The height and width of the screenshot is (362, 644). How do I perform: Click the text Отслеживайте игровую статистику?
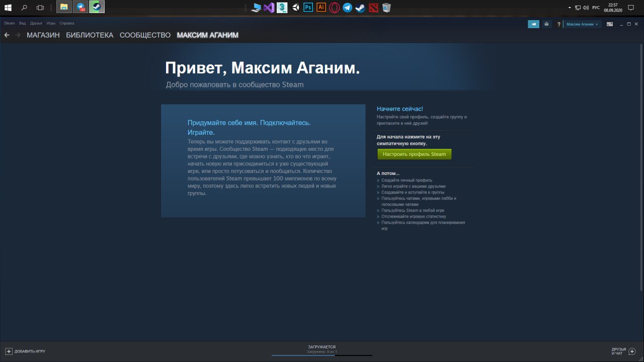414,216
